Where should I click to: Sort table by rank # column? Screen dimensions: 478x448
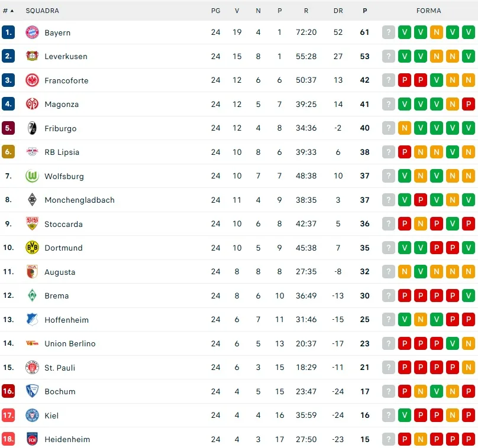[8, 11]
